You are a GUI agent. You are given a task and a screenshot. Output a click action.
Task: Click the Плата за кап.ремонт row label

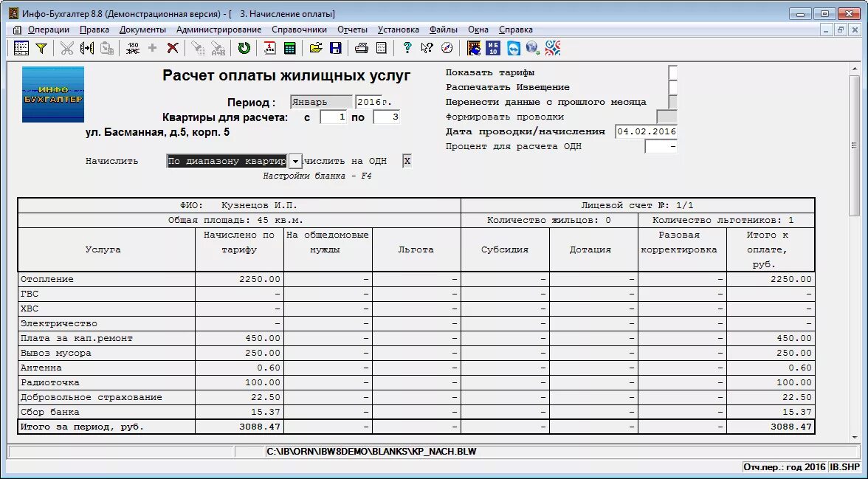(x=77, y=338)
